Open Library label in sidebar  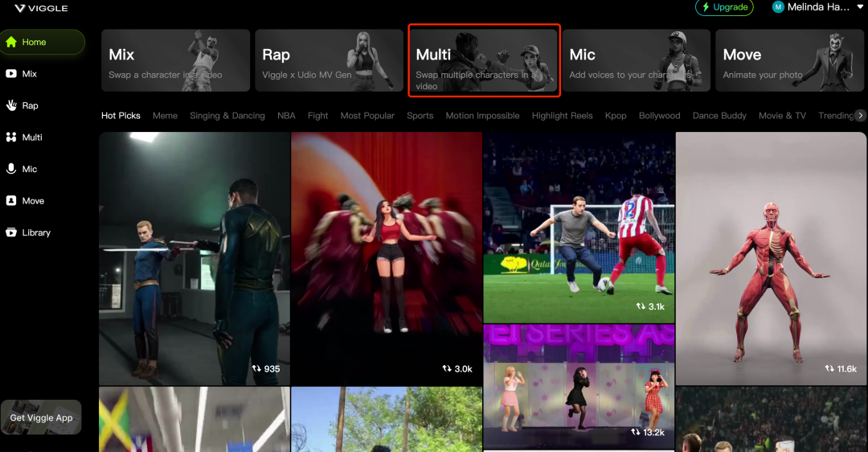click(36, 232)
